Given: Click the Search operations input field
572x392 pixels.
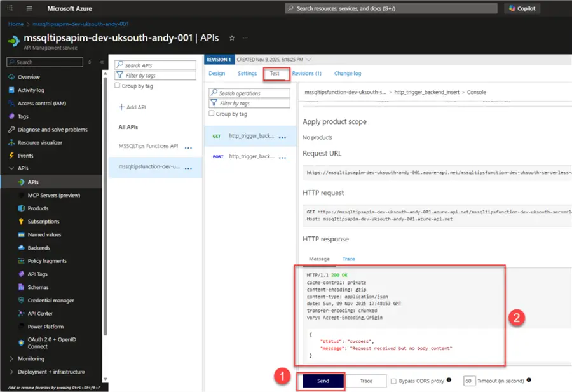Looking at the screenshot, I should (x=250, y=93).
